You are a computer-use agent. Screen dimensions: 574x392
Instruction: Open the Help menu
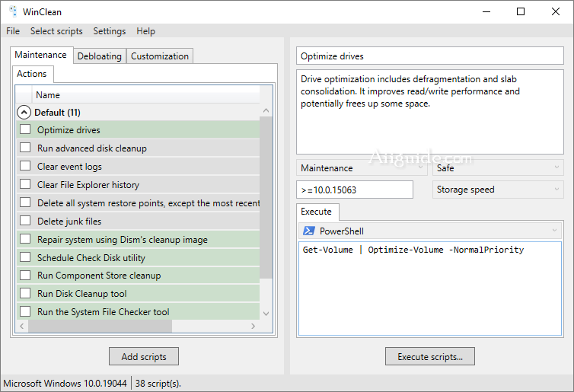[x=145, y=31]
